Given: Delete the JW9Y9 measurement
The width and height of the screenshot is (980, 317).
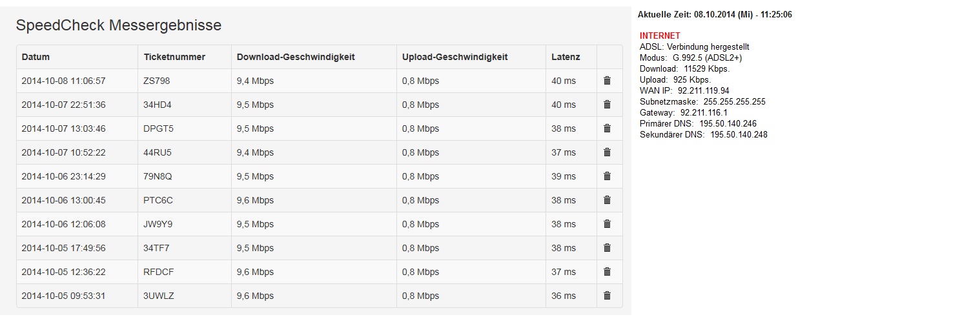Looking at the screenshot, I should coord(607,224).
